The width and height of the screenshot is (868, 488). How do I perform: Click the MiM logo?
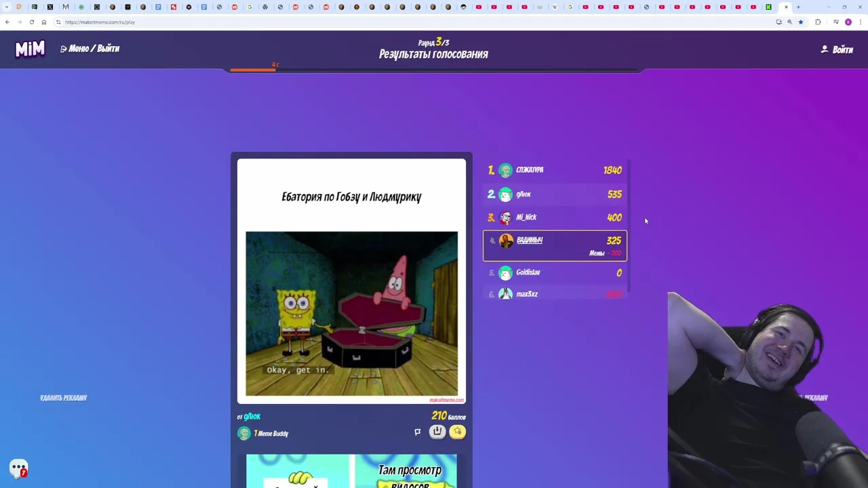[x=30, y=49]
